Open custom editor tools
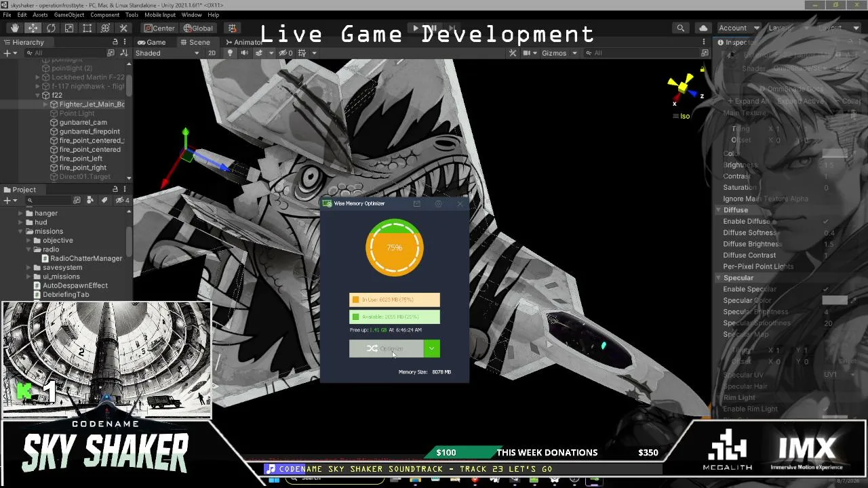The height and width of the screenshot is (488, 868). click(x=123, y=28)
